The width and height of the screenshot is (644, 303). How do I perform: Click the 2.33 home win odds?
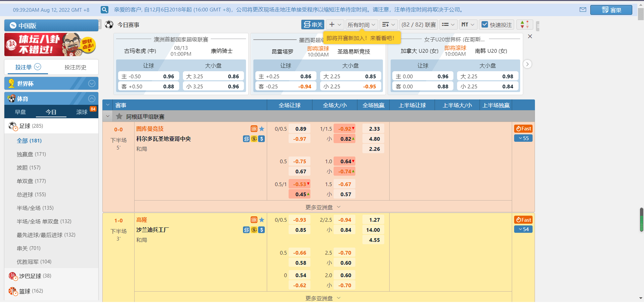[x=374, y=129]
